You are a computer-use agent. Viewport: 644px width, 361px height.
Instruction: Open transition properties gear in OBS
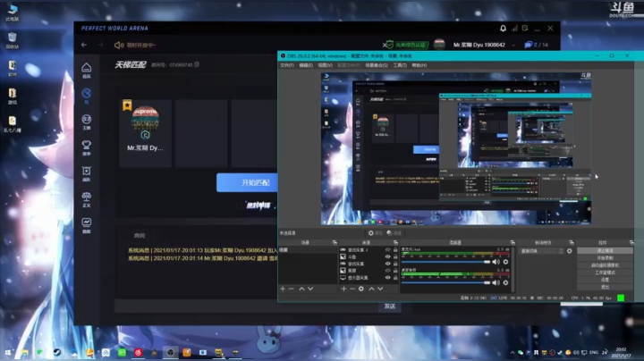click(x=569, y=251)
